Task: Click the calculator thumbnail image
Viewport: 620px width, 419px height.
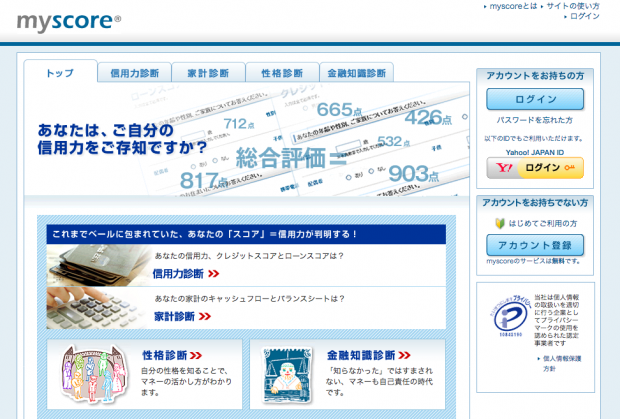Action: pyautogui.click(x=97, y=308)
